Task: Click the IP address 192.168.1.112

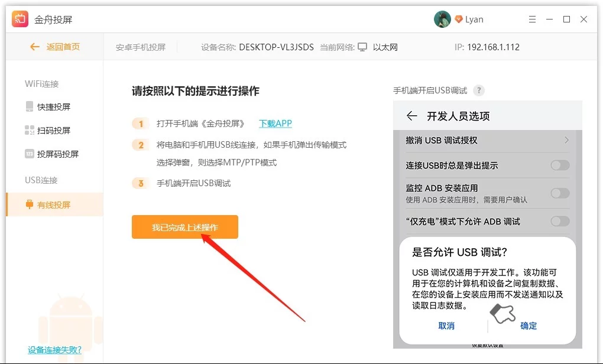Action: tap(494, 47)
